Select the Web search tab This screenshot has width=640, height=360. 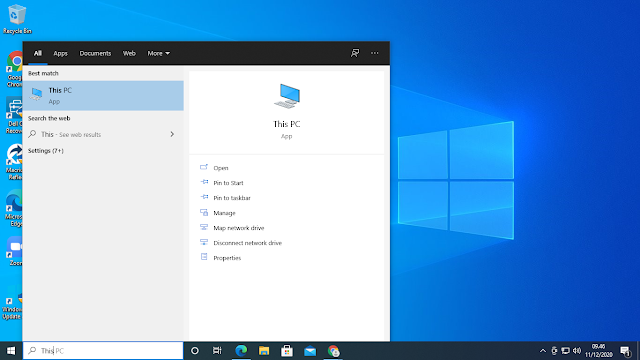[129, 53]
